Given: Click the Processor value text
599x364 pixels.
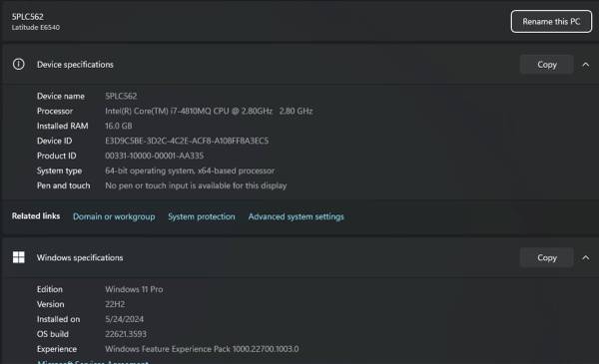Looking at the screenshot, I should click(209, 111).
